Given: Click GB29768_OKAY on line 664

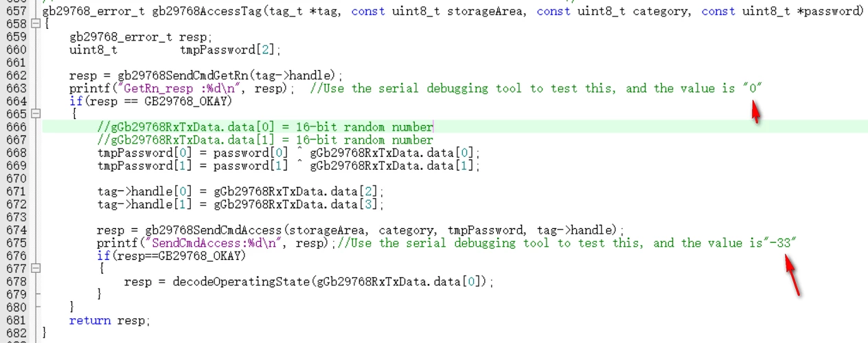Looking at the screenshot, I should point(186,102).
